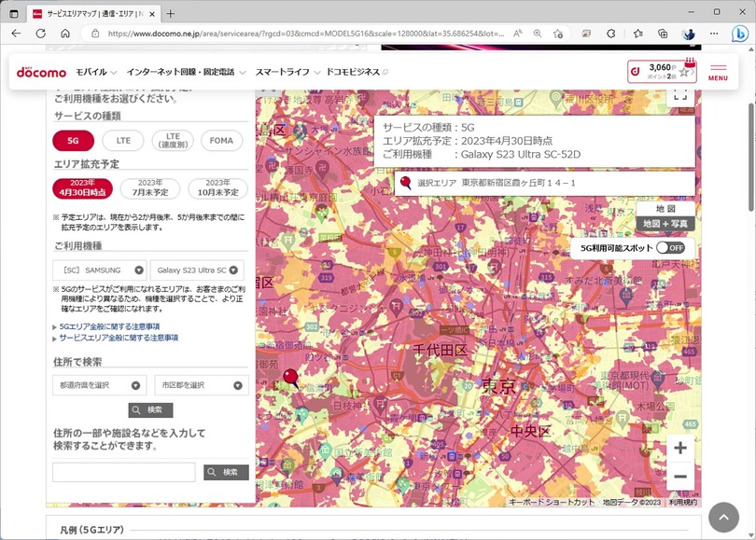756x540 pixels.
Task: Open the read aloud icon
Action: tap(517, 34)
